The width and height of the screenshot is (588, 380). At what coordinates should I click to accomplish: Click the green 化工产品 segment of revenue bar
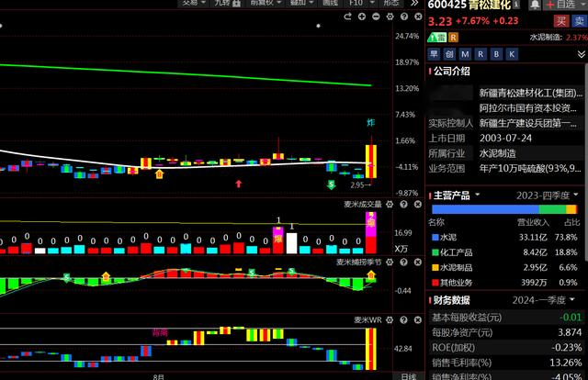(x=552, y=209)
